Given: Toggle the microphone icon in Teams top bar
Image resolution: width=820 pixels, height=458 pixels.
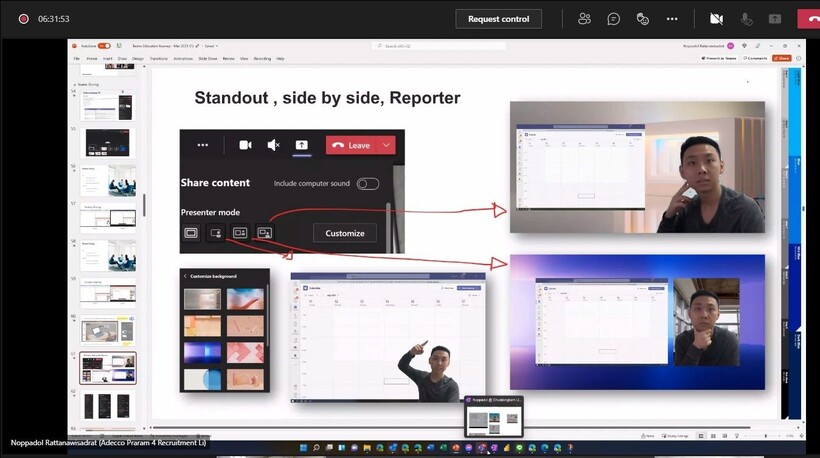Looking at the screenshot, I should [746, 19].
